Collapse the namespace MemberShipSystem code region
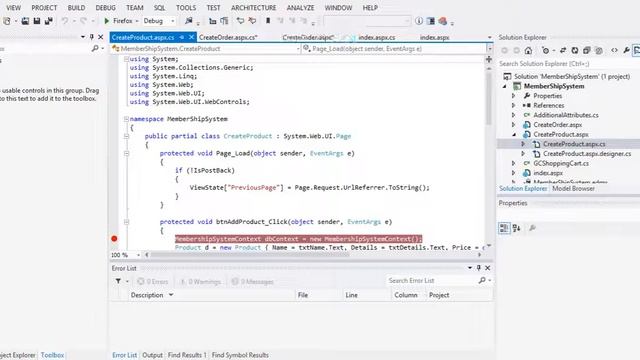The image size is (640, 360). click(126, 119)
